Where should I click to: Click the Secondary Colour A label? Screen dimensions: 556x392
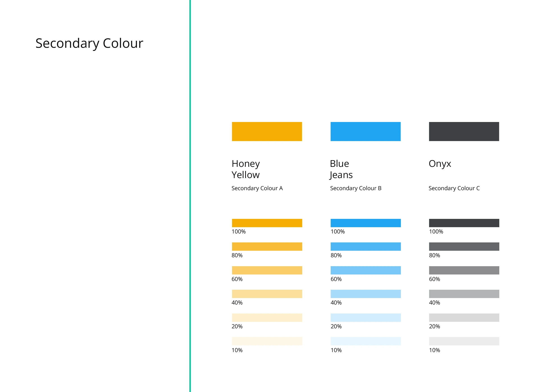[x=257, y=188]
